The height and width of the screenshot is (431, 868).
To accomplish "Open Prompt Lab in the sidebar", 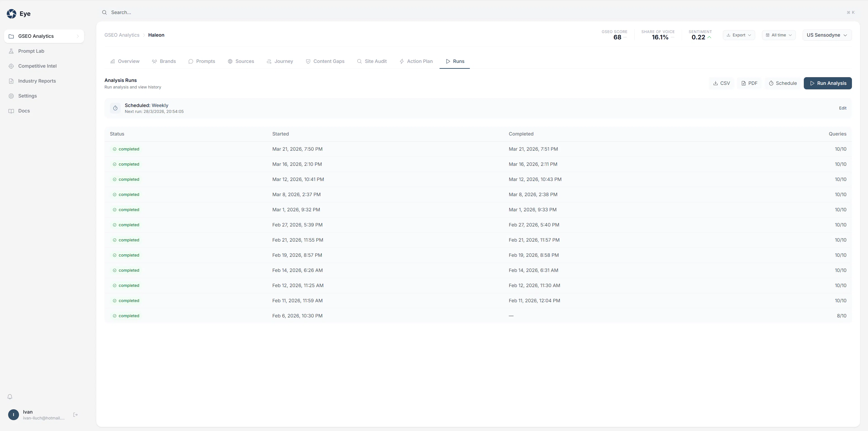I will tap(44, 51).
